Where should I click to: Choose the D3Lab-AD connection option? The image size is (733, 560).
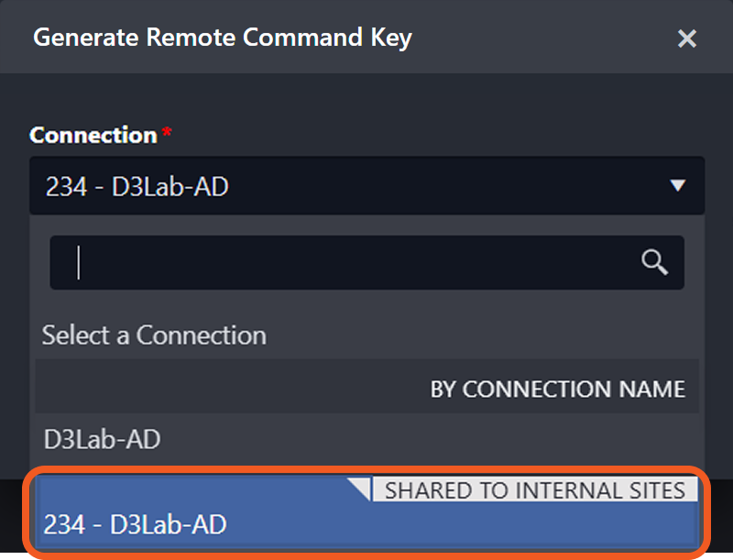point(102,440)
